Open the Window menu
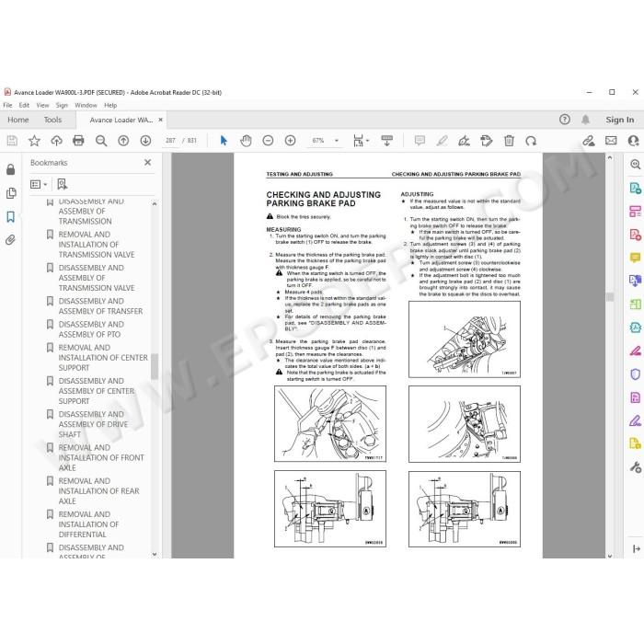This screenshot has width=644, height=644. [x=86, y=105]
